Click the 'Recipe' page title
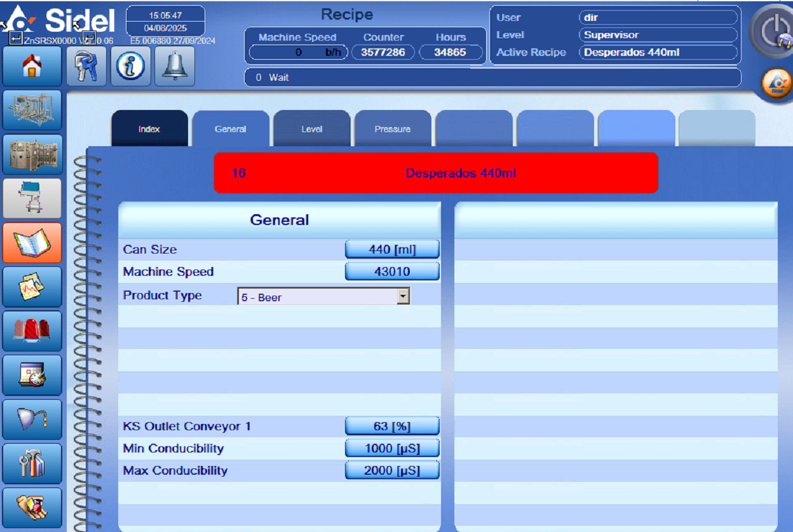The height and width of the screenshot is (532, 793). (x=347, y=15)
